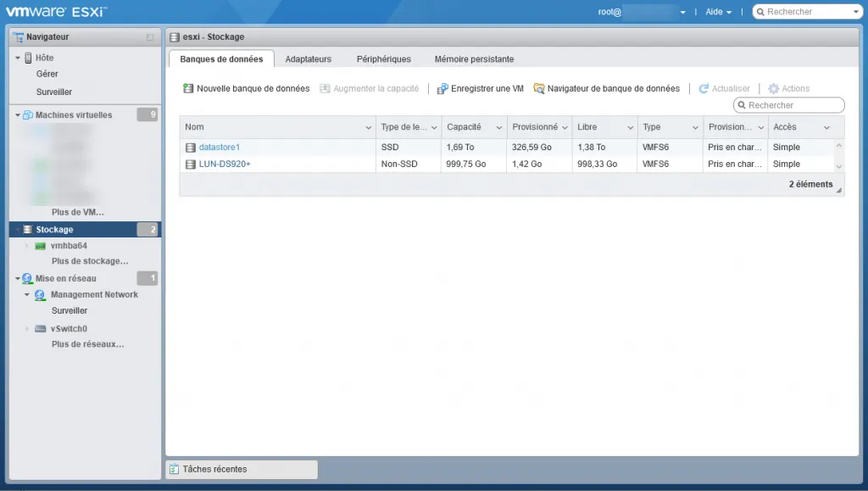Collapse the Mise en réseau section
This screenshot has height=491, width=868.
tap(17, 278)
